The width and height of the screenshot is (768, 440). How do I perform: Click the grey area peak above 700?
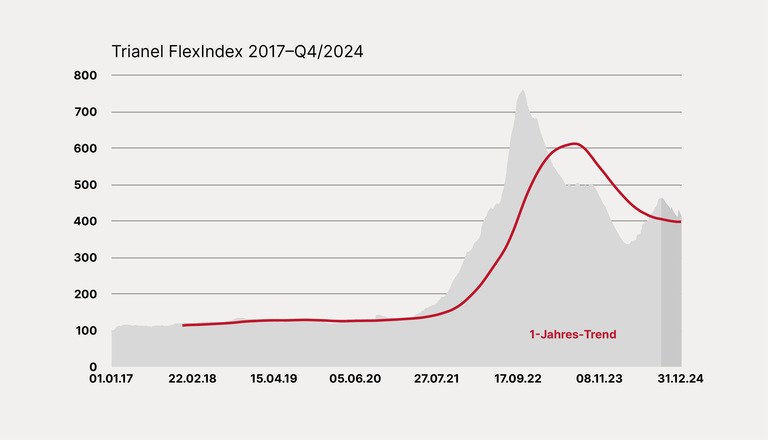[x=523, y=91]
